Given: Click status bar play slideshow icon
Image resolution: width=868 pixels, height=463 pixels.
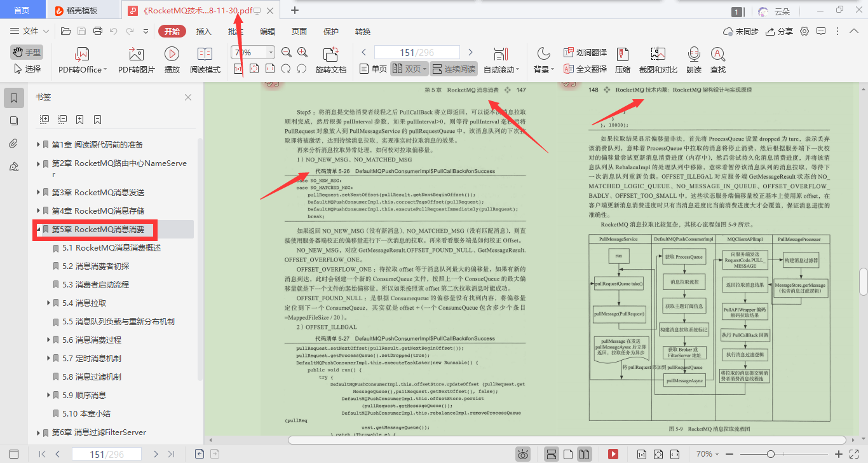Looking at the screenshot, I should [x=613, y=454].
